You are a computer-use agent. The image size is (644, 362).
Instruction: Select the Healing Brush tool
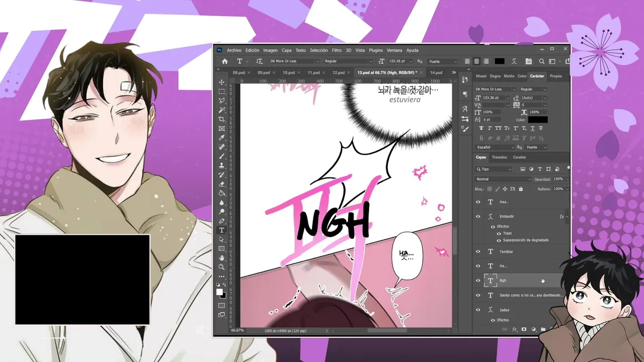[221, 147]
